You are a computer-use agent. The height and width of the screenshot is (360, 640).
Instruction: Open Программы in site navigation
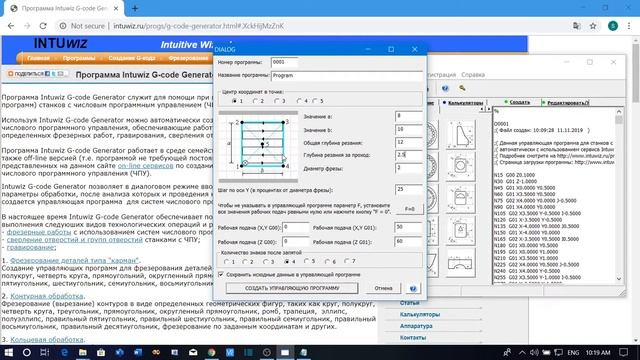pos(79,58)
